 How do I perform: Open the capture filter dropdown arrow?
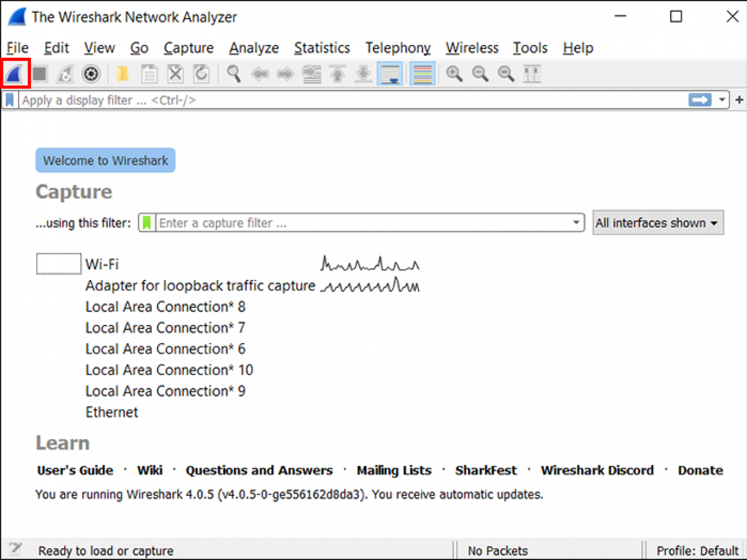point(576,223)
